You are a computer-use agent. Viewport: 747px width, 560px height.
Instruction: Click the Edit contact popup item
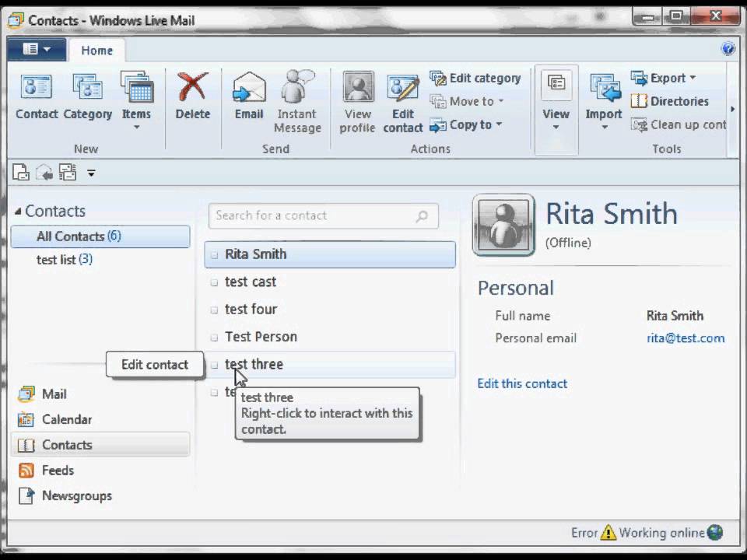[155, 365]
